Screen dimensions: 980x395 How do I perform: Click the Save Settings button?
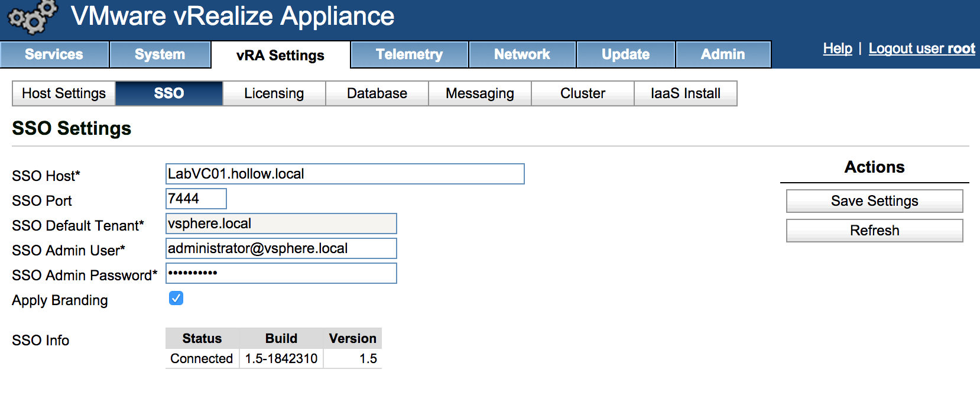(x=874, y=201)
